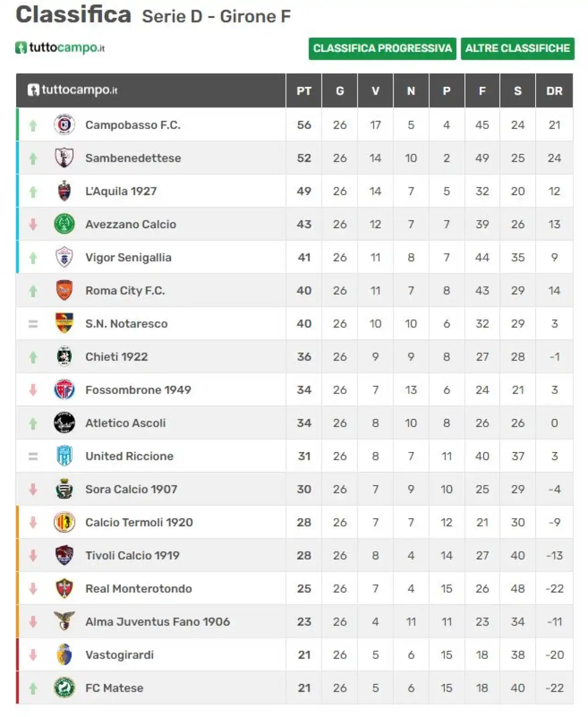This screenshot has width=588, height=717.
Task: Click the Alma Juventus Fano eagle crest
Action: [64, 621]
